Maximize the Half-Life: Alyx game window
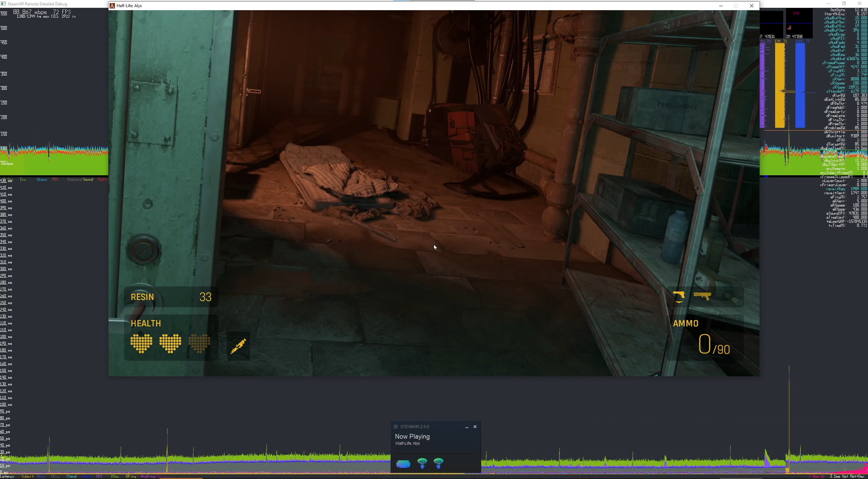This screenshot has height=479, width=868. pyautogui.click(x=736, y=6)
